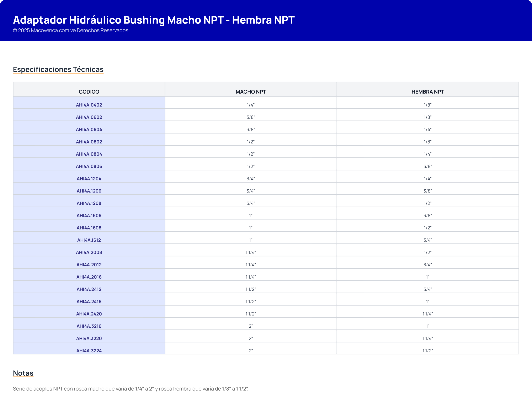
Task: Select the AHI4A.1612 code
Action: point(89,240)
